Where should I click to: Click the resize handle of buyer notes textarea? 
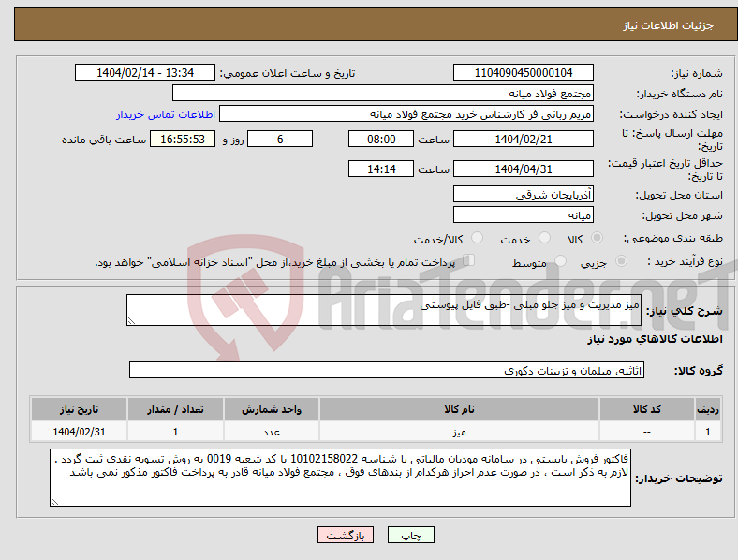(x=54, y=502)
